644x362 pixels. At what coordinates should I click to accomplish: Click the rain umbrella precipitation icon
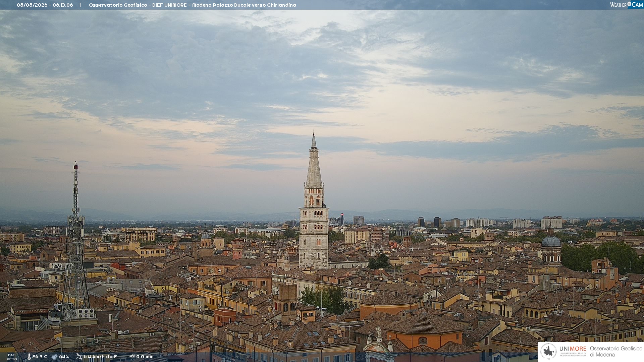[132, 357]
